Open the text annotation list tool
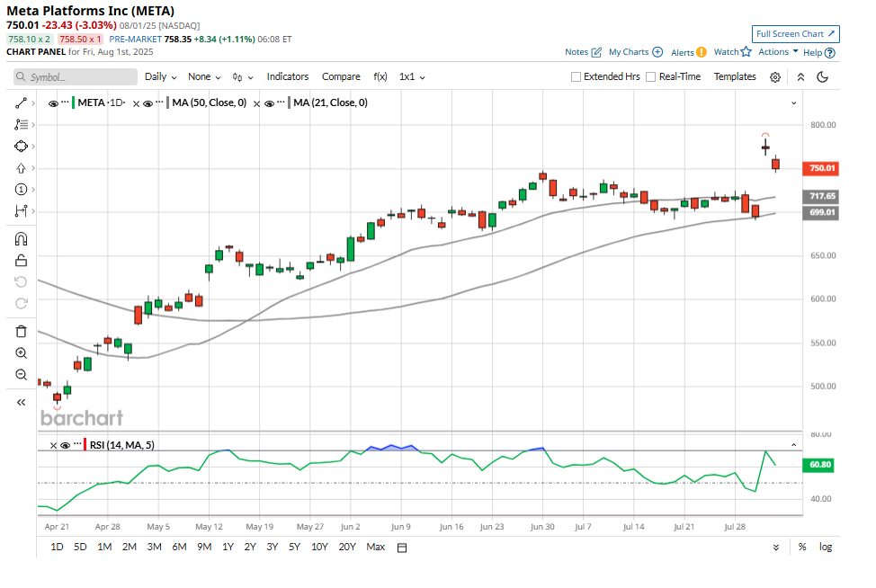 [21, 125]
